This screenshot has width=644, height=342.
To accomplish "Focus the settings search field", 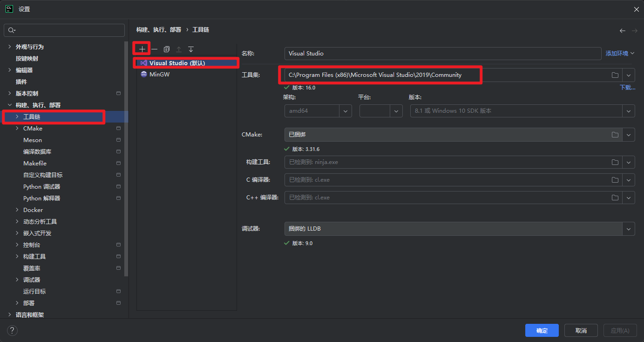I will 64,30.
